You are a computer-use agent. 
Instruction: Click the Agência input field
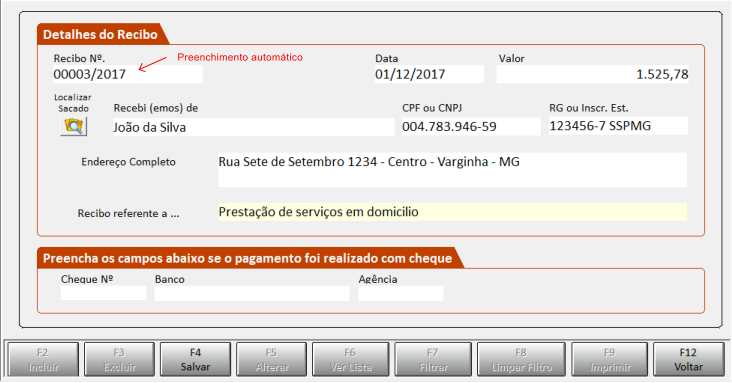[401, 293]
